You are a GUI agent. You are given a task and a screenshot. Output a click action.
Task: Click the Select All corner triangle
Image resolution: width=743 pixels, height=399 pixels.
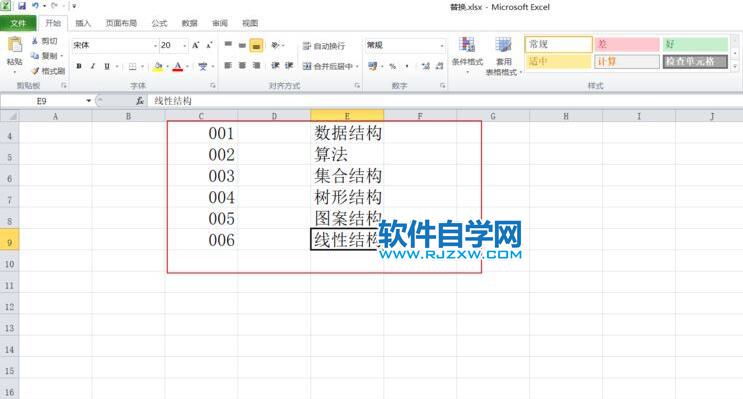pyautogui.click(x=9, y=117)
